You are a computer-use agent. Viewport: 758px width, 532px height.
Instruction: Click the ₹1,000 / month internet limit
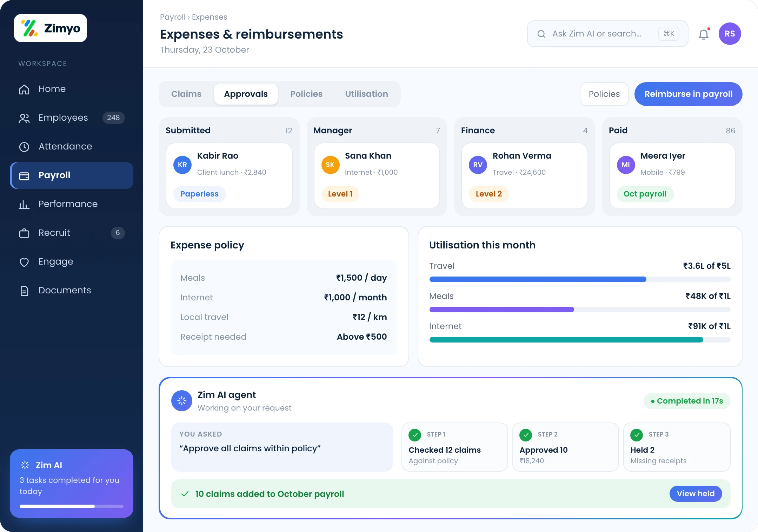click(355, 298)
